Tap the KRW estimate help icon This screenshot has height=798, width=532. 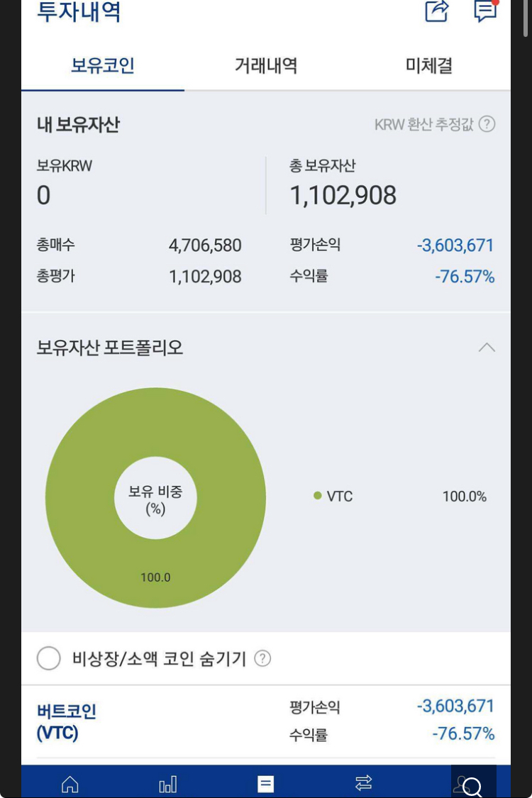point(487,123)
